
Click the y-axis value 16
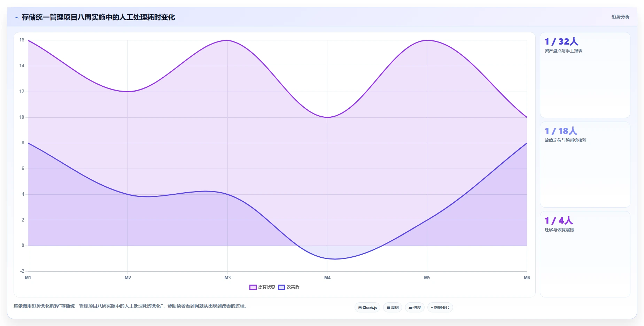click(x=22, y=40)
